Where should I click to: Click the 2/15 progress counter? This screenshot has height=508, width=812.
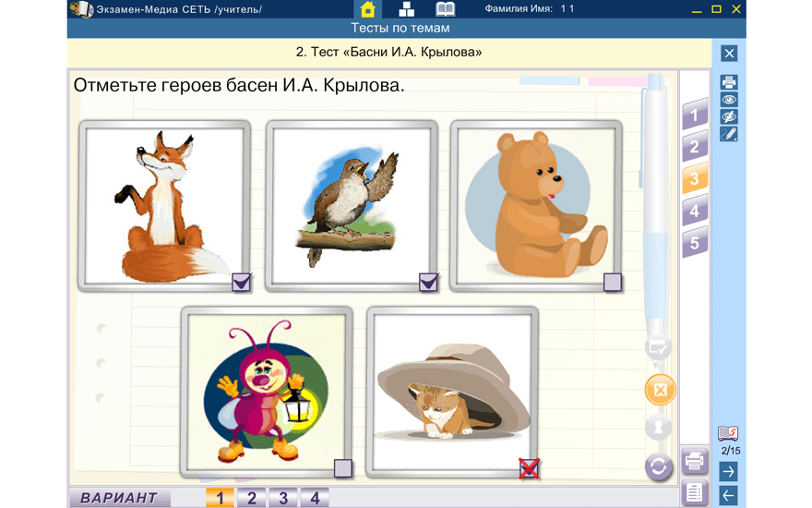tap(731, 451)
